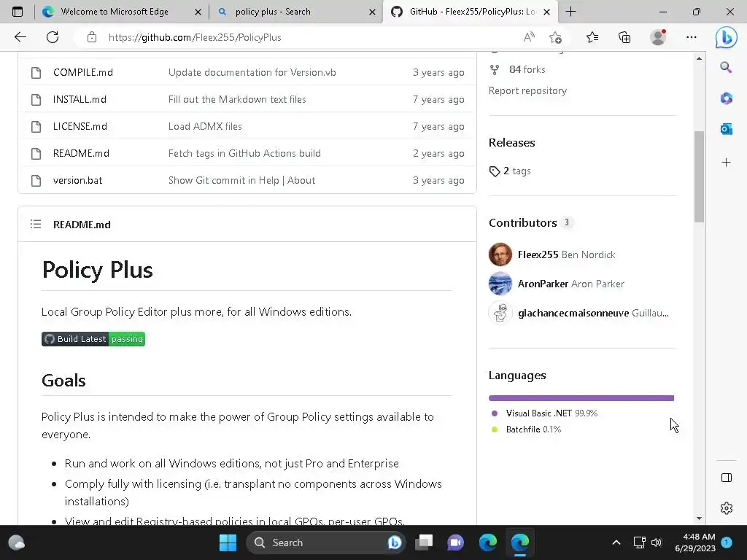Click the version.bat file icon

36,181
